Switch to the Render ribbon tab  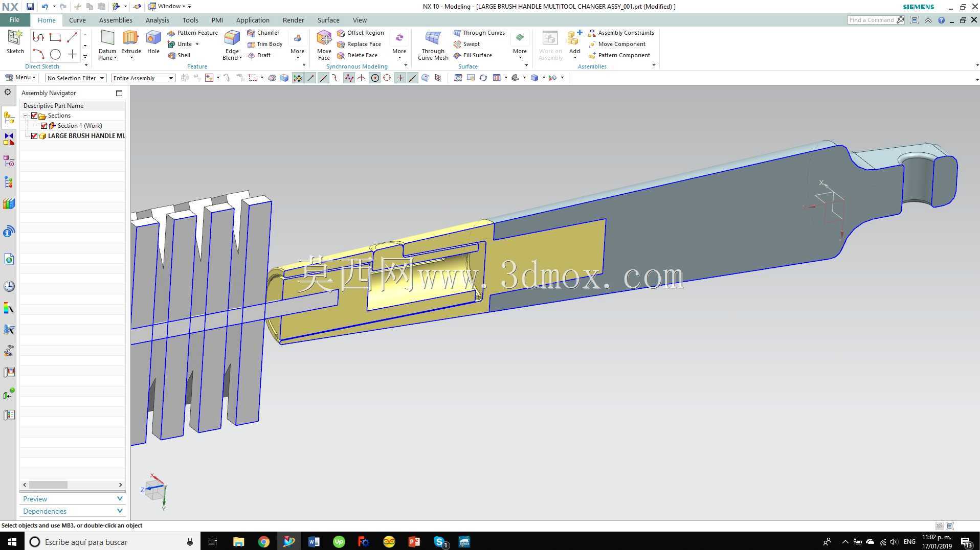(x=293, y=20)
